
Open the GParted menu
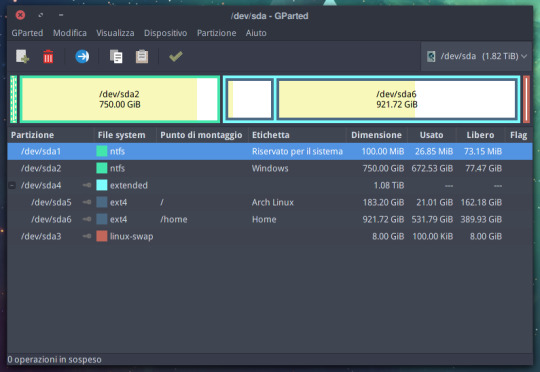coord(27,33)
